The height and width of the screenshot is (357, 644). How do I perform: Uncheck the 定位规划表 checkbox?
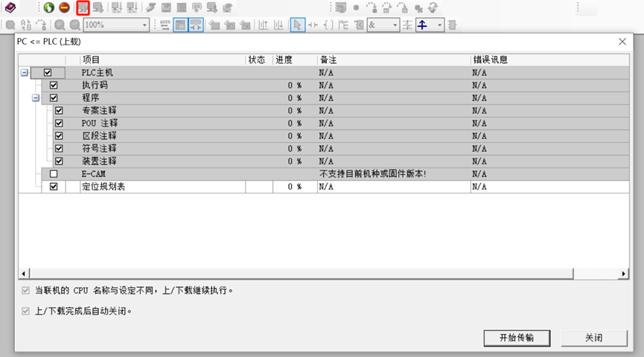tap(54, 187)
